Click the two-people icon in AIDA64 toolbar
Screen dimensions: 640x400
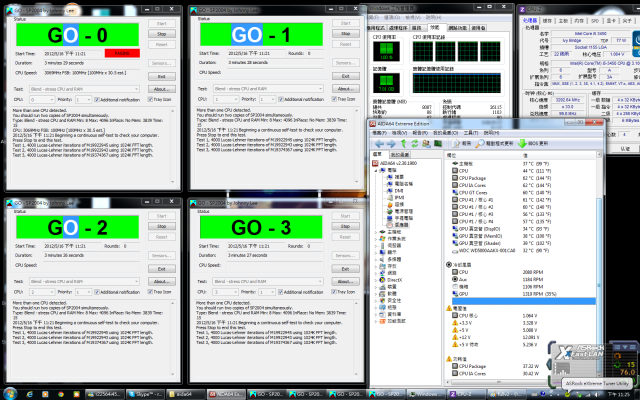point(426,144)
